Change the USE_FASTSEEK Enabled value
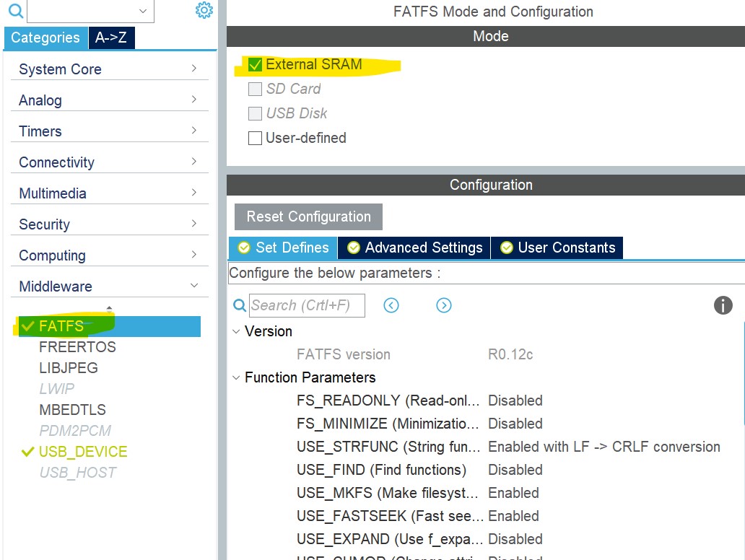The image size is (745, 560). (513, 516)
